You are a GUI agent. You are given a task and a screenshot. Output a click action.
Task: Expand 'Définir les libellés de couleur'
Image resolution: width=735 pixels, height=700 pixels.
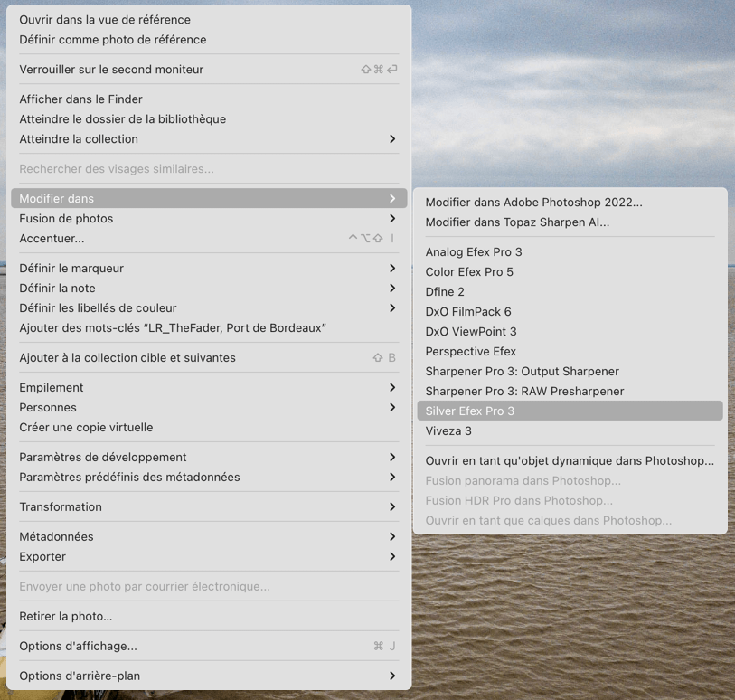[209, 308]
